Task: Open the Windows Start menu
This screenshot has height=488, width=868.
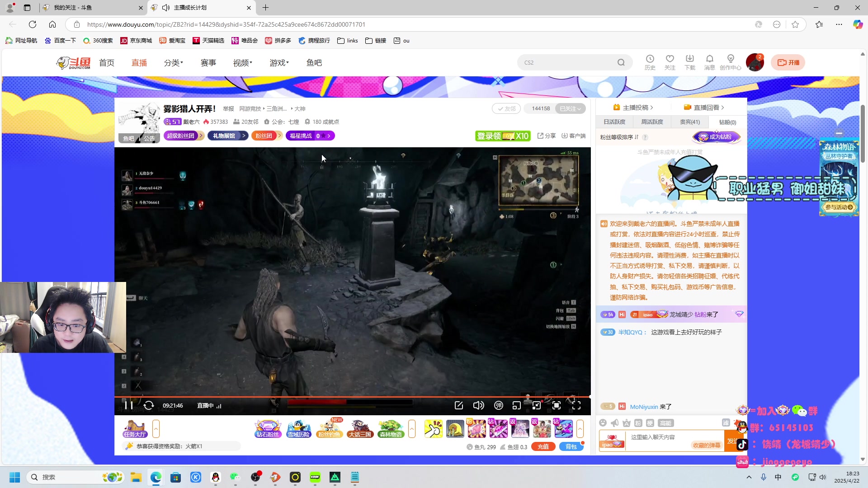Action: point(15,477)
